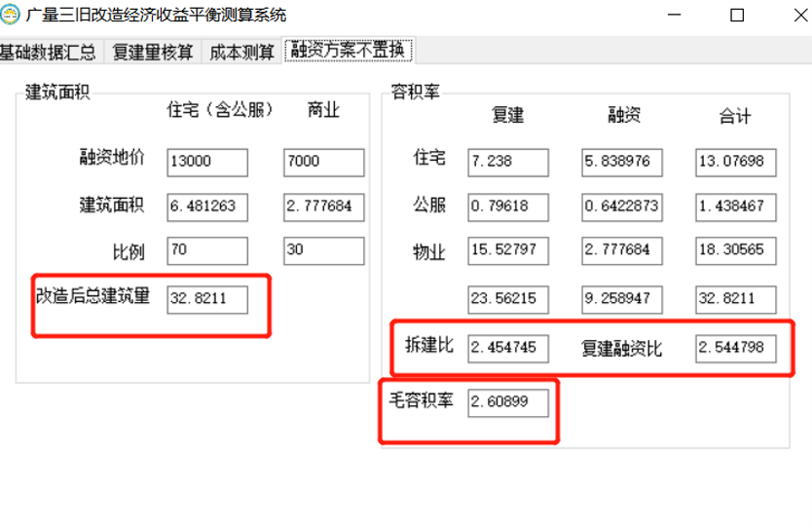This screenshot has width=812, height=527.
Task: Click the 建筑面积 住宅 field showing 6.481263
Action: pos(206,207)
